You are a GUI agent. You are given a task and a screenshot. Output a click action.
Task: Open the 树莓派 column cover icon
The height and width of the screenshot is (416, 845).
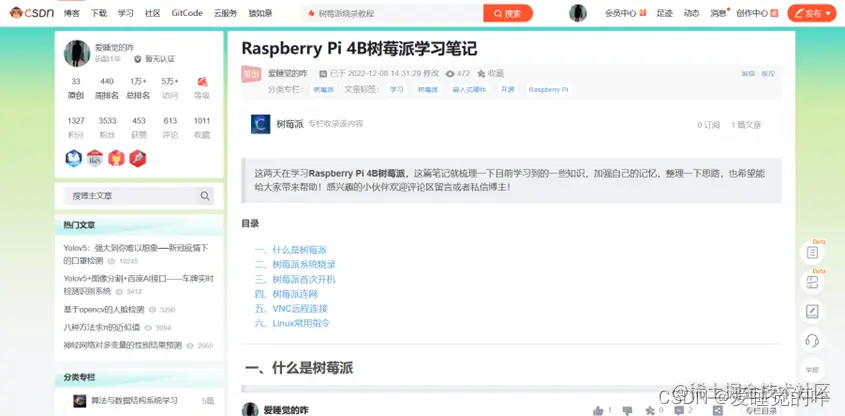[261, 124]
